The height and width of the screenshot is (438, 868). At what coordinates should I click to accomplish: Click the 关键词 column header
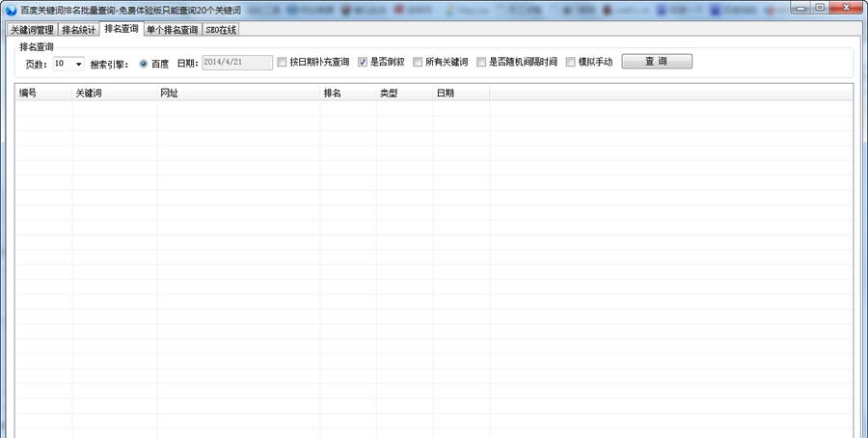pyautogui.click(x=115, y=93)
